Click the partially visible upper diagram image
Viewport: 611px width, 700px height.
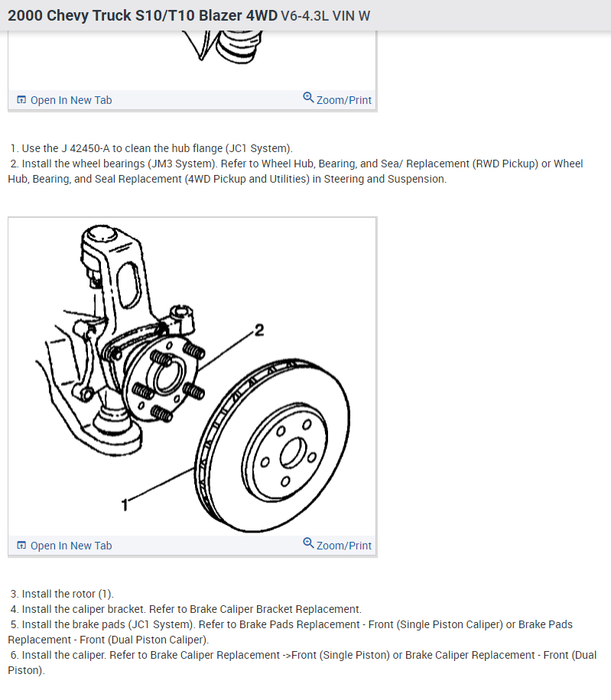tap(192, 60)
